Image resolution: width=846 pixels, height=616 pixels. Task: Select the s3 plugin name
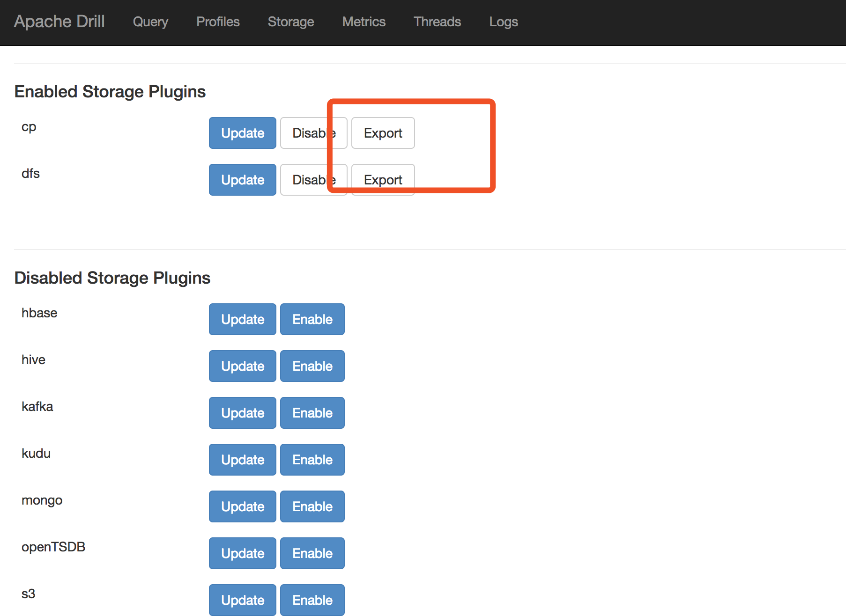[x=29, y=594]
